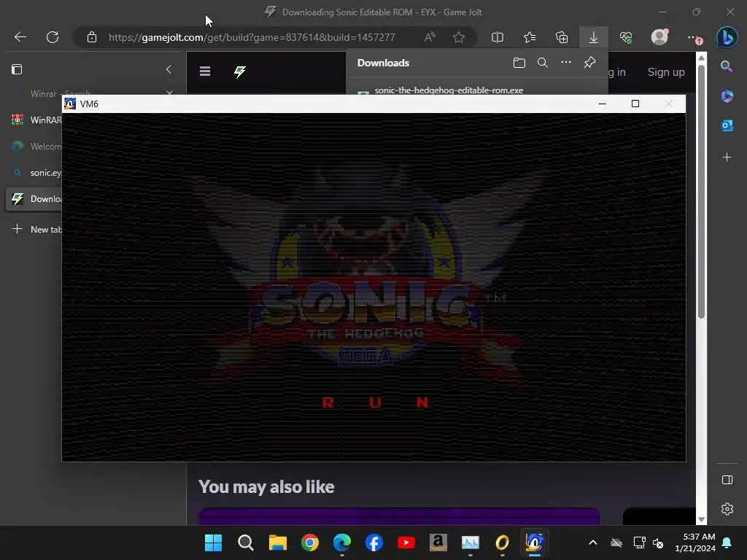Open YouTube from the taskbar
This screenshot has height=560, width=747.
point(406,542)
